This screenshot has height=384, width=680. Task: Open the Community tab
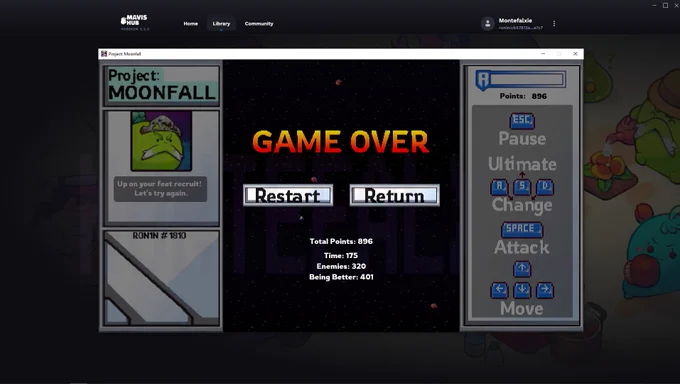[x=259, y=23]
